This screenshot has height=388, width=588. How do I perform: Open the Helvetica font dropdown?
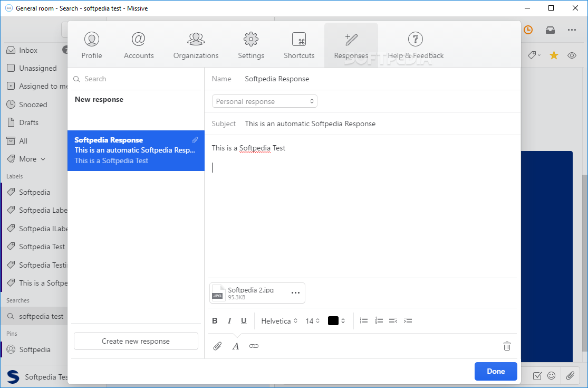click(279, 321)
